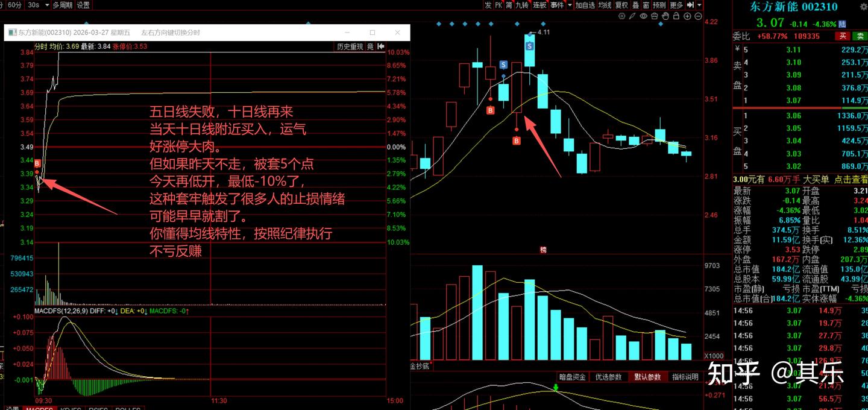
Task: Click 大买单 in order filter row
Action: (815, 179)
